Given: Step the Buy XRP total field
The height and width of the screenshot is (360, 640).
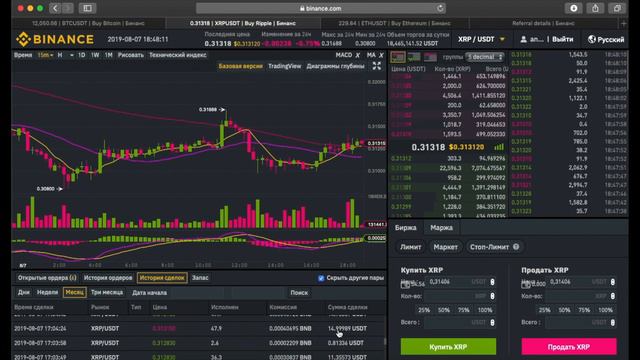Looking at the screenshot, I should click(492, 322).
